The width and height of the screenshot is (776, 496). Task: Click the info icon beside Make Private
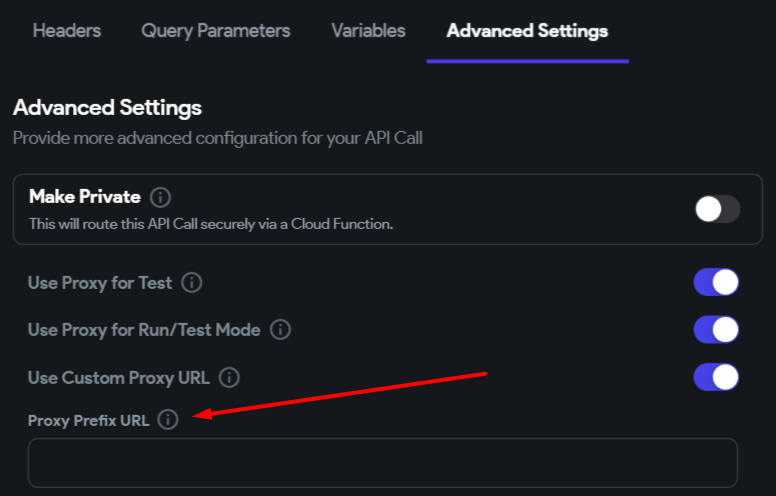[x=160, y=196]
